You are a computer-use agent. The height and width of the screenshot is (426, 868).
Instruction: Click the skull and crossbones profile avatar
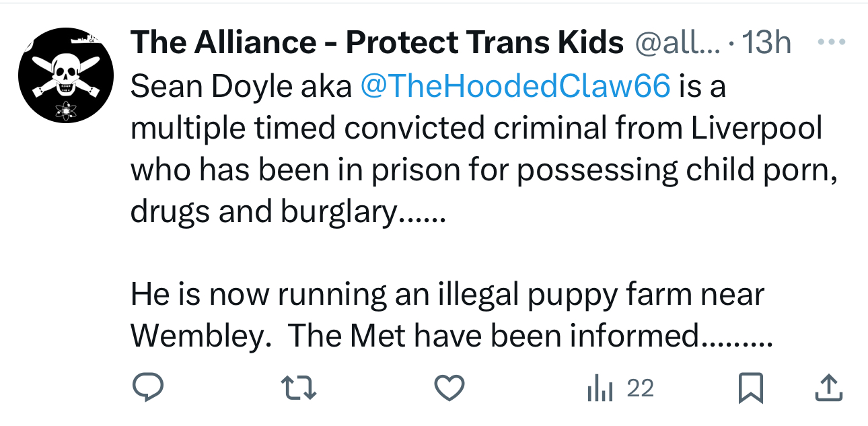[x=65, y=75]
